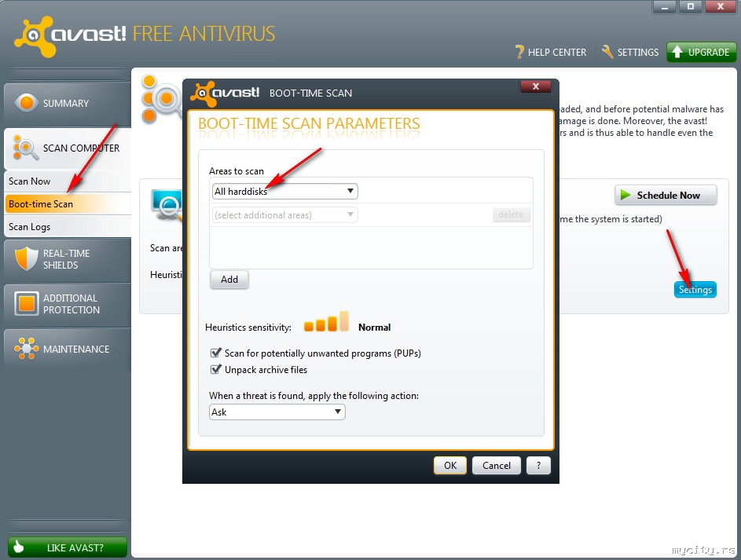
Task: Click the Like Avast thumbs-up icon
Action: (18, 547)
